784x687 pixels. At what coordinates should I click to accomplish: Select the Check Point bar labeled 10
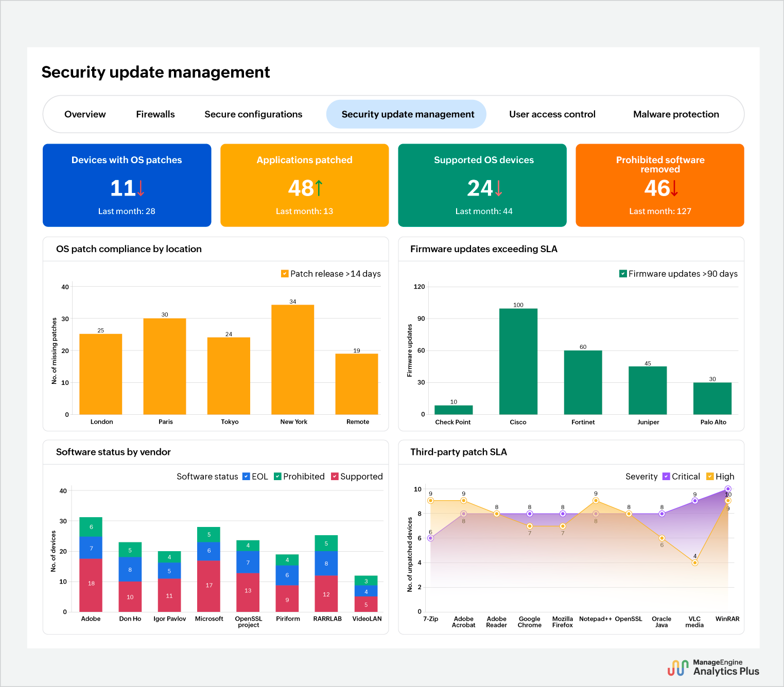click(454, 410)
